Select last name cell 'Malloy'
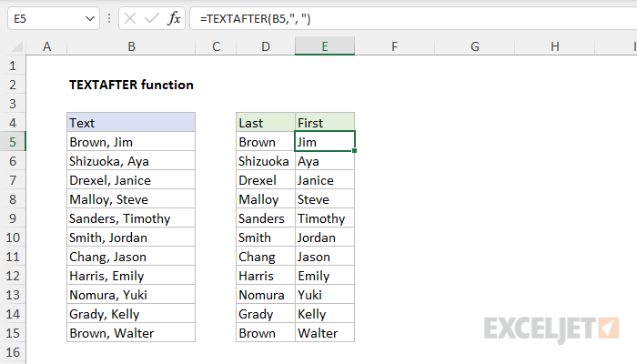637x364 pixels. (x=266, y=199)
